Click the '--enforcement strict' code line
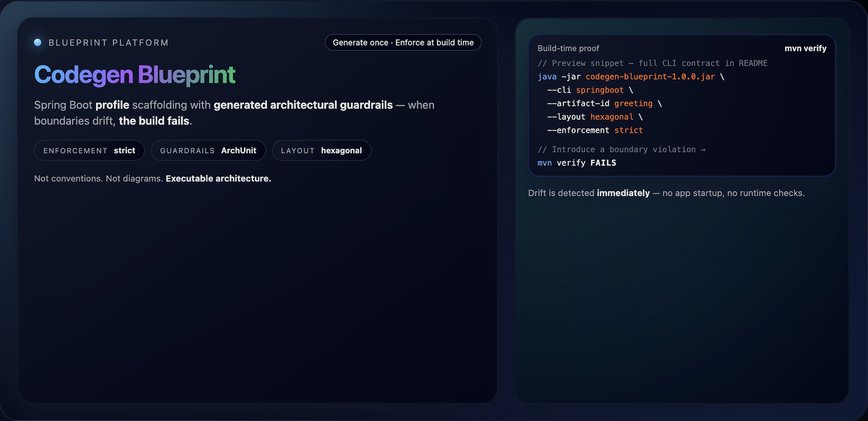 tap(594, 130)
